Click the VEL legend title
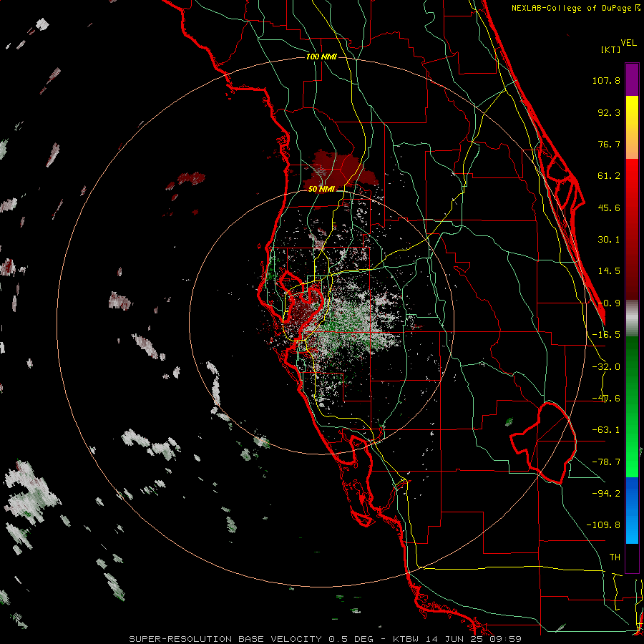The image size is (644, 644). click(629, 43)
